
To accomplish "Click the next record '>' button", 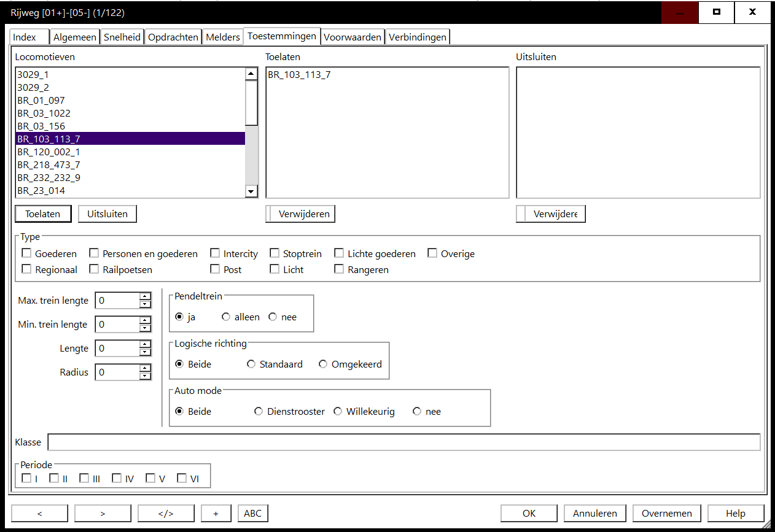I will click(103, 514).
